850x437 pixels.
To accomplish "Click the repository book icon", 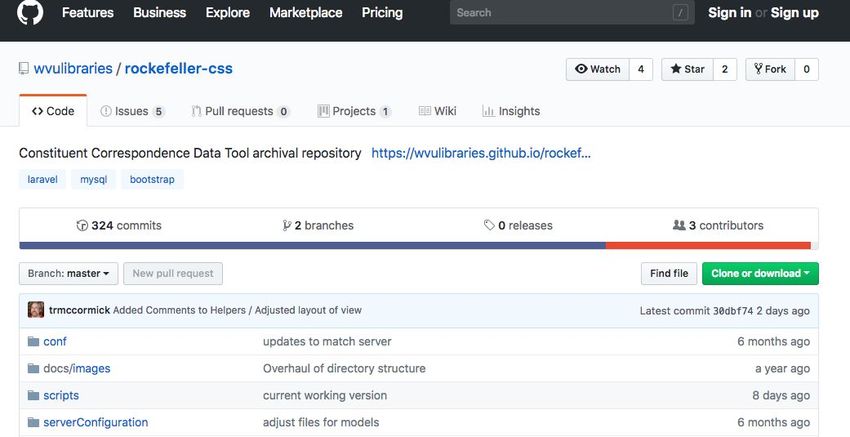I will pyautogui.click(x=23, y=69).
